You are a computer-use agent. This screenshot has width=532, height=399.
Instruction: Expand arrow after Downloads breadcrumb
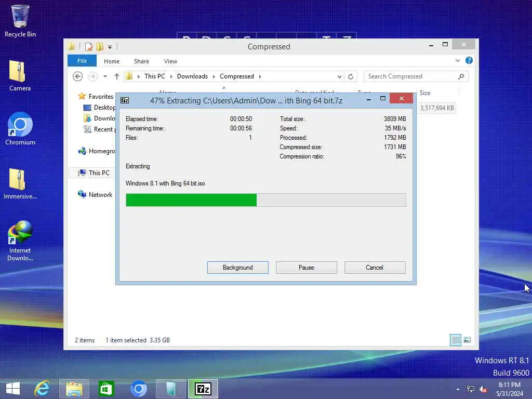(x=214, y=76)
